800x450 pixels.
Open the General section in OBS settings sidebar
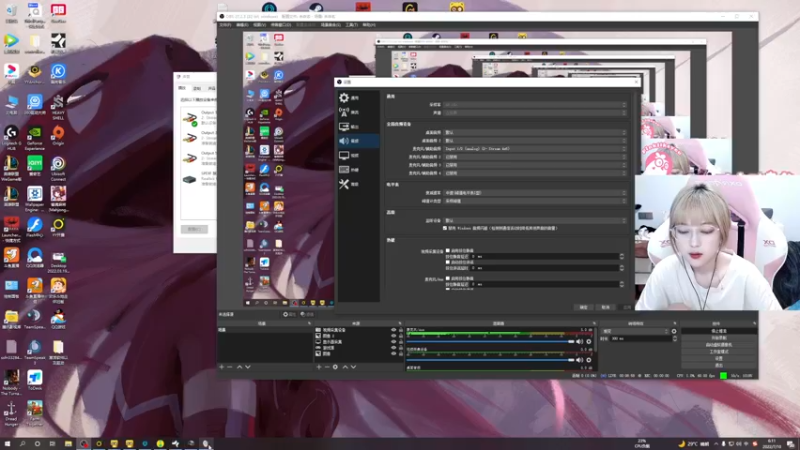coord(358,97)
